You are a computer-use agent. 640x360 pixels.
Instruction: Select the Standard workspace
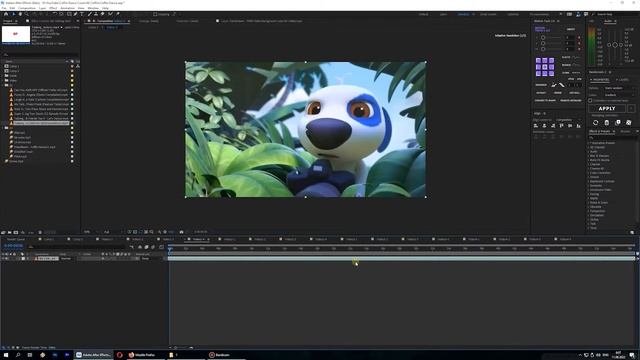(463, 14)
